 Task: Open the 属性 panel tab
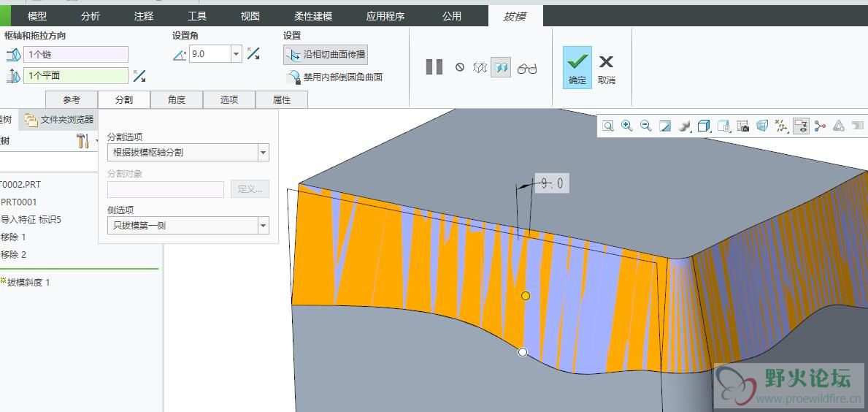pos(281,99)
